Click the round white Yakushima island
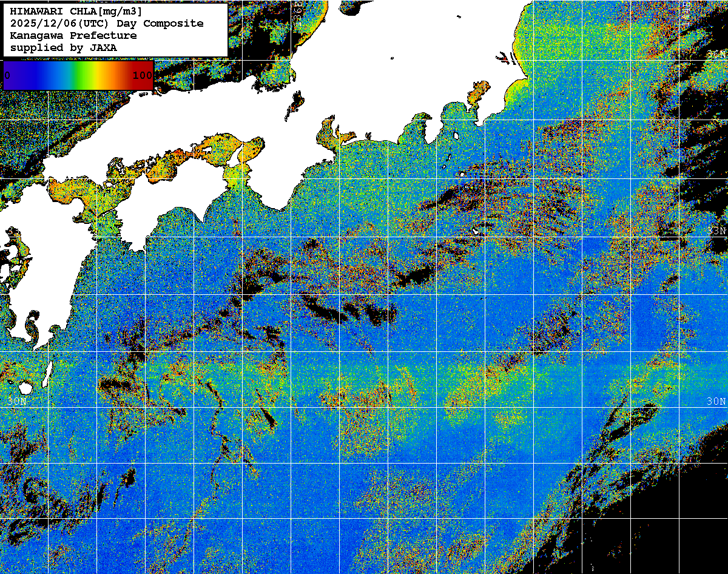The width and height of the screenshot is (728, 574). click(x=25, y=387)
